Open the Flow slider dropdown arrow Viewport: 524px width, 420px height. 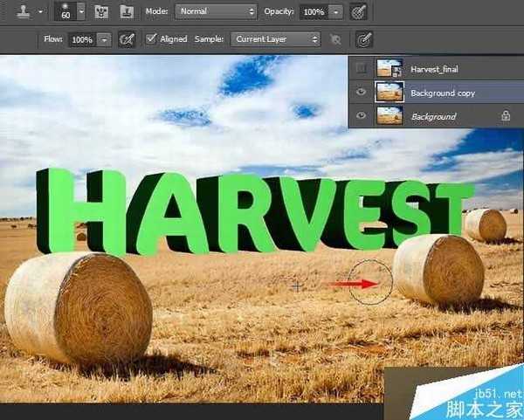(105, 39)
